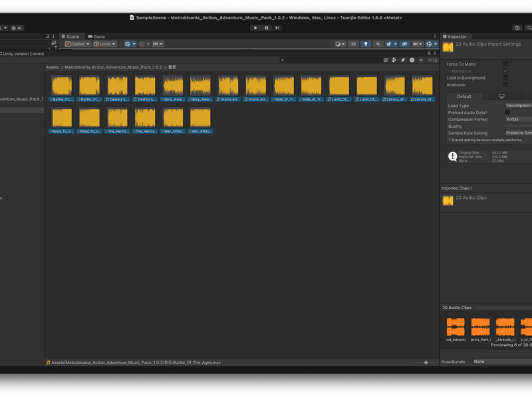Open the draw mode shading dropdown

point(339,44)
